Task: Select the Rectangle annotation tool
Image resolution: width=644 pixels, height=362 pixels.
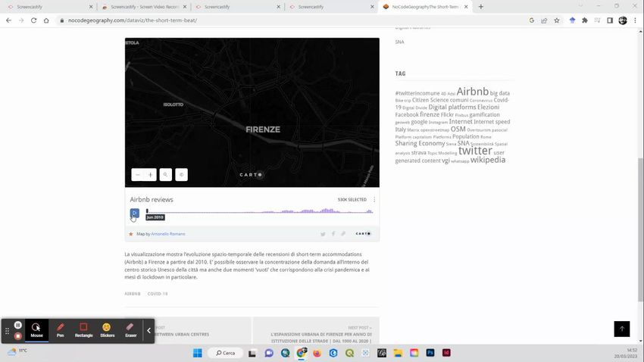Action: click(83, 330)
